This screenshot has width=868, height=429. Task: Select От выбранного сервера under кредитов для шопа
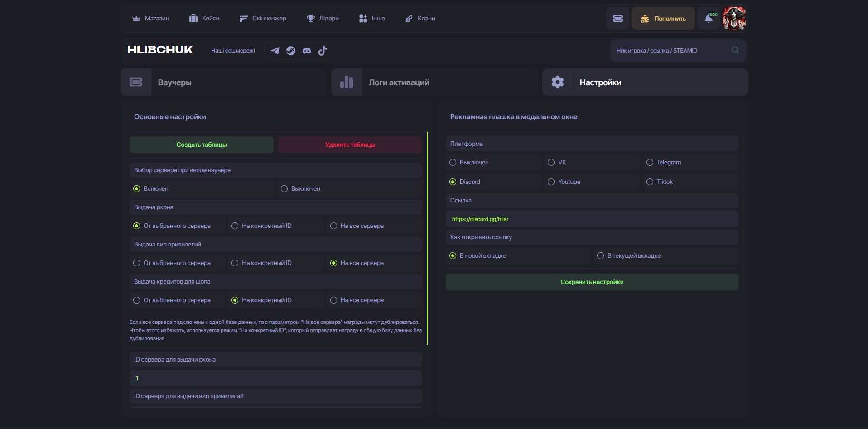(177, 300)
